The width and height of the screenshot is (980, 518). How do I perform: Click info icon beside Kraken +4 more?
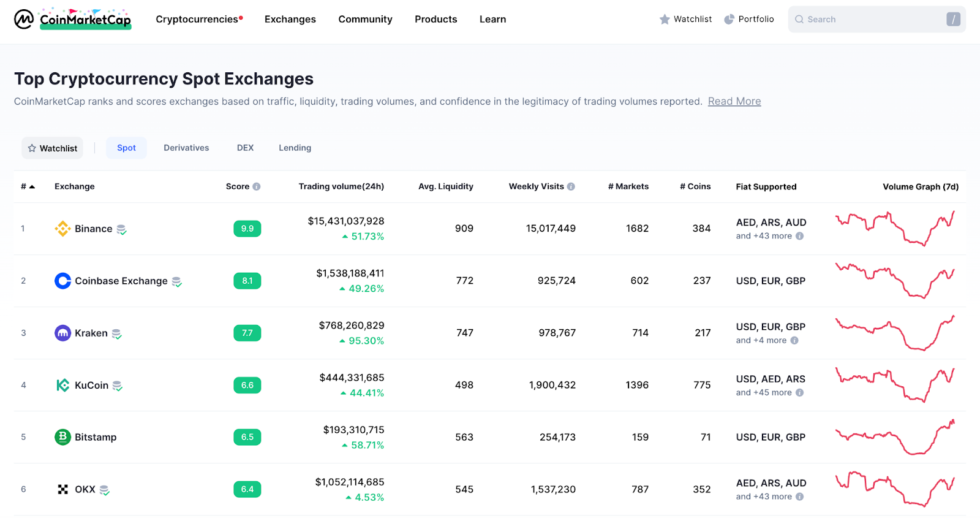click(794, 340)
